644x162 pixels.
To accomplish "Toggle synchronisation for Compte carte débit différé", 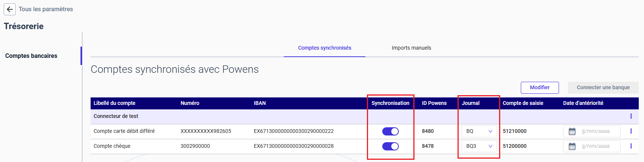I will click(391, 131).
